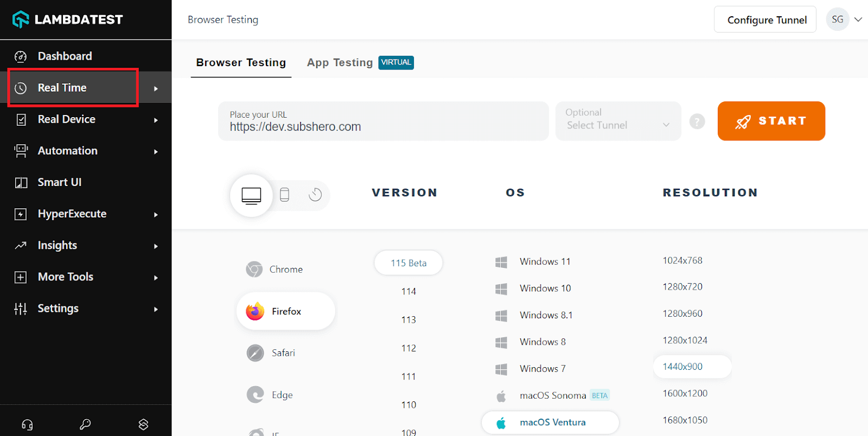This screenshot has width=868, height=436.
Task: Click the Place your URL field
Action: 384,121
